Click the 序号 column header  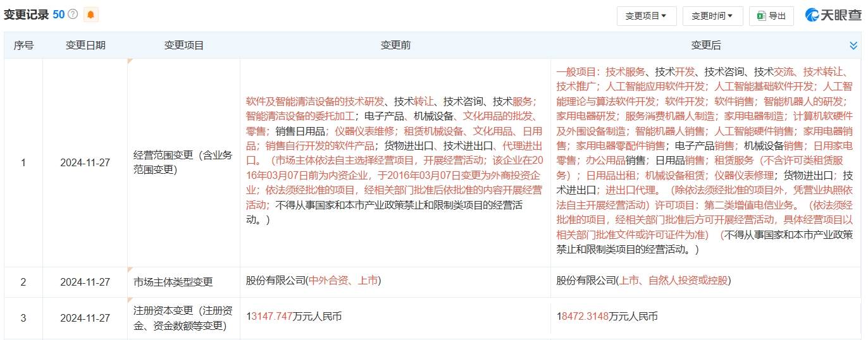tap(23, 46)
